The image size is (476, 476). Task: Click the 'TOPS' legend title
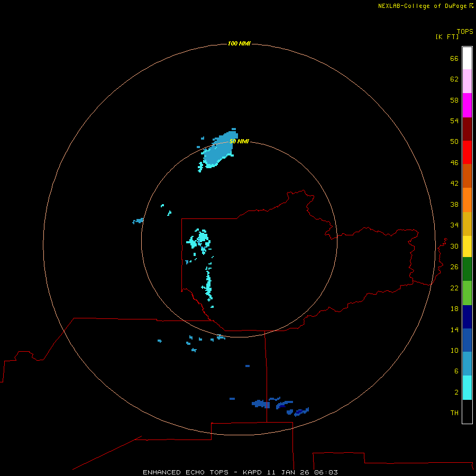[x=465, y=32]
